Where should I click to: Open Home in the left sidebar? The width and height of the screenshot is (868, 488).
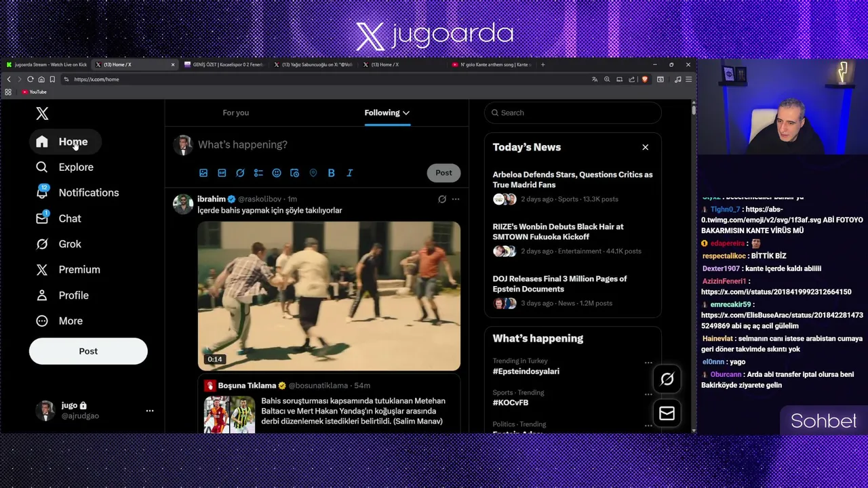pyautogui.click(x=65, y=142)
